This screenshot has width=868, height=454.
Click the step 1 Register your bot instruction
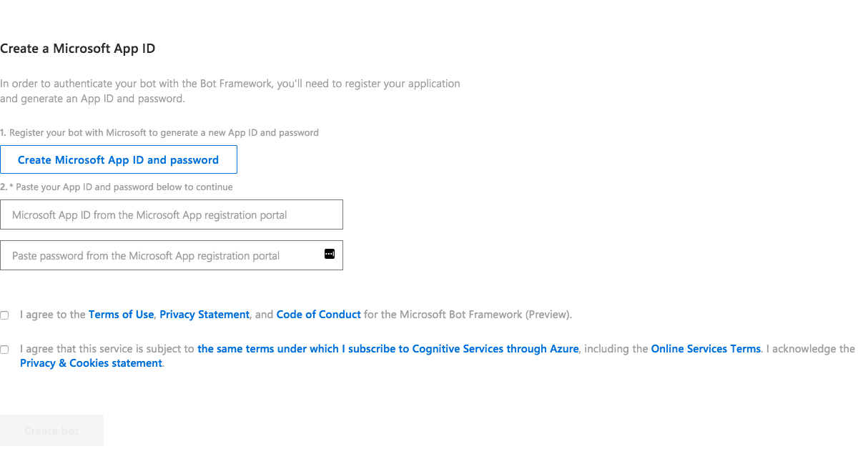[159, 133]
